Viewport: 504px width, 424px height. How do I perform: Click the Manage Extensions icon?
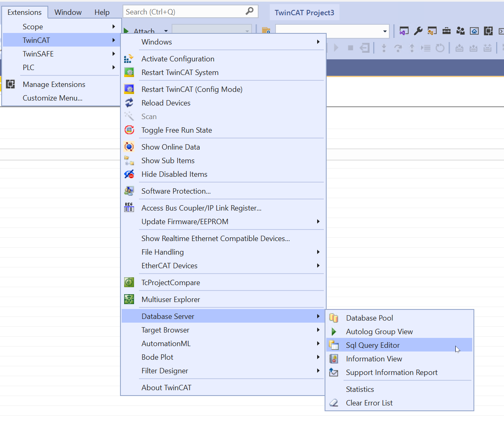(x=11, y=84)
